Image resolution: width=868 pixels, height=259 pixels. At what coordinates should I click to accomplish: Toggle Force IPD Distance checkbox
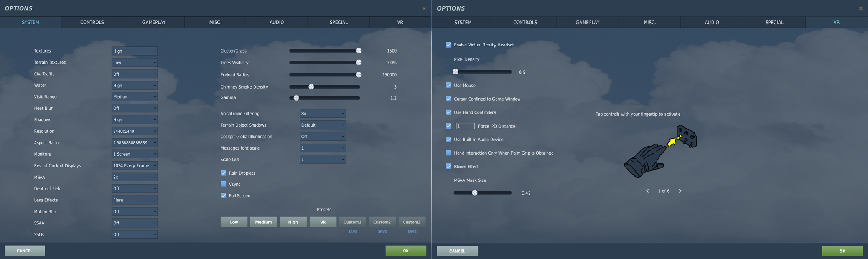tap(449, 126)
